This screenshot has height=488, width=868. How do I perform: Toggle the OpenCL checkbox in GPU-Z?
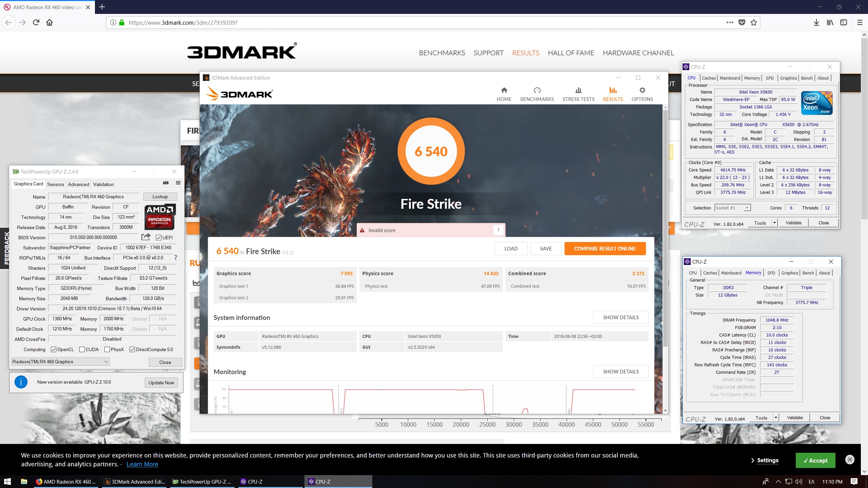tap(53, 349)
